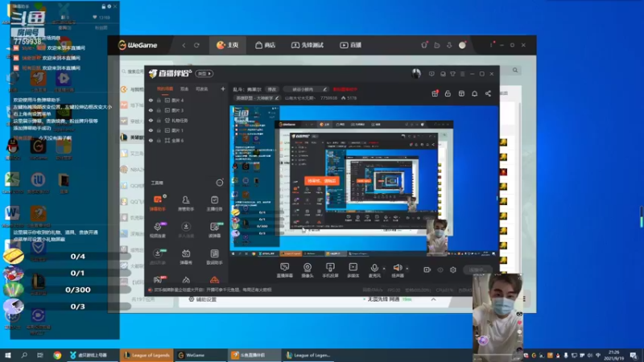Click the 0/300 gift progress bar

pyautogui.click(x=78, y=290)
